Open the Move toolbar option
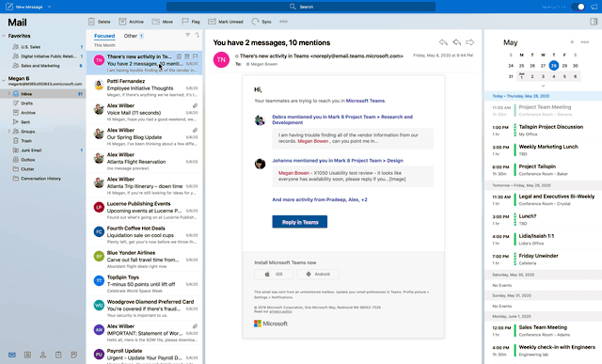Screen dimensions: 602x364 [163, 22]
